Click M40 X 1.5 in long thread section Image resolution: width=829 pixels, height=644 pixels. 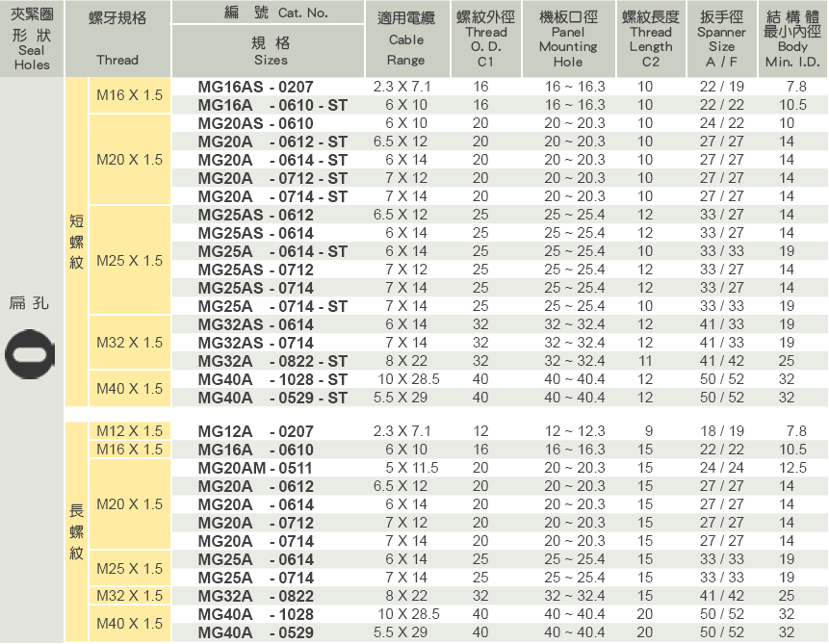pyautogui.click(x=130, y=624)
